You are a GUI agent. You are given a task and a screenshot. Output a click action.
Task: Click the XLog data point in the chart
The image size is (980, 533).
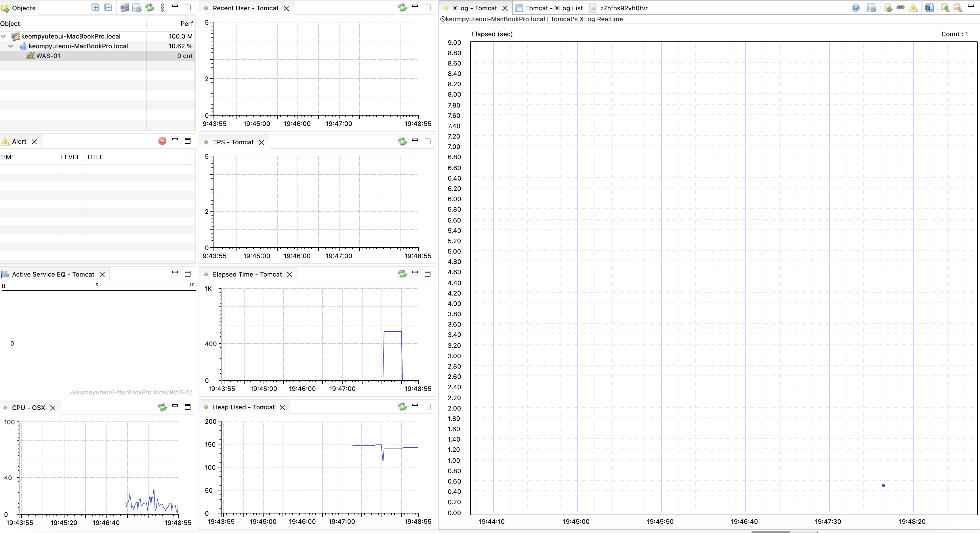point(883,486)
